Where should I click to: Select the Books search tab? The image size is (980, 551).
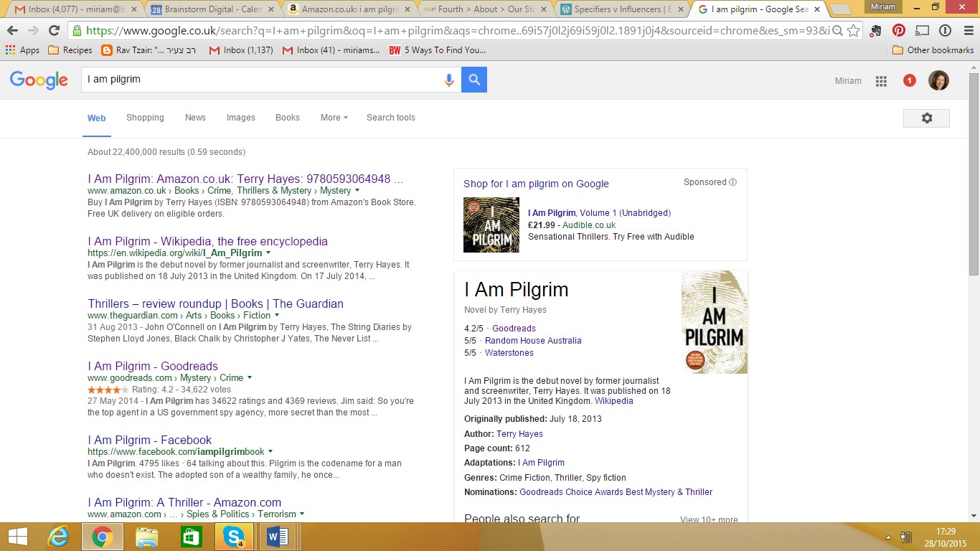288,118
